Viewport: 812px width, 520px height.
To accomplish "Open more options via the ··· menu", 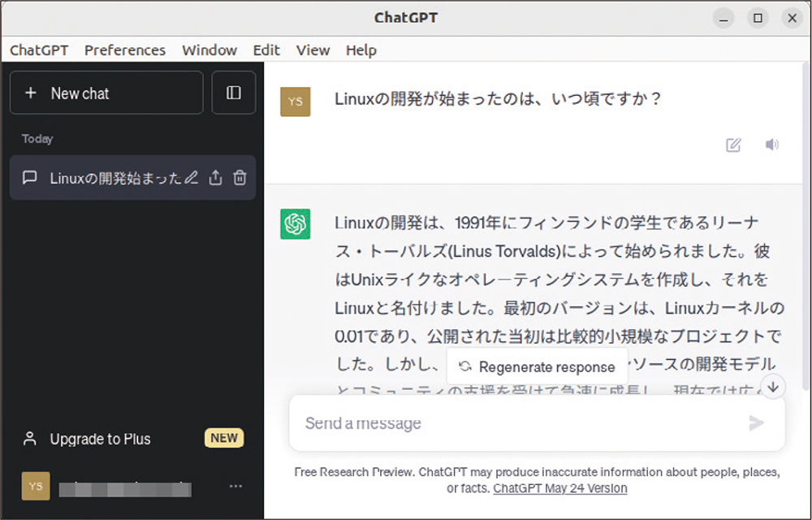I will [x=235, y=485].
